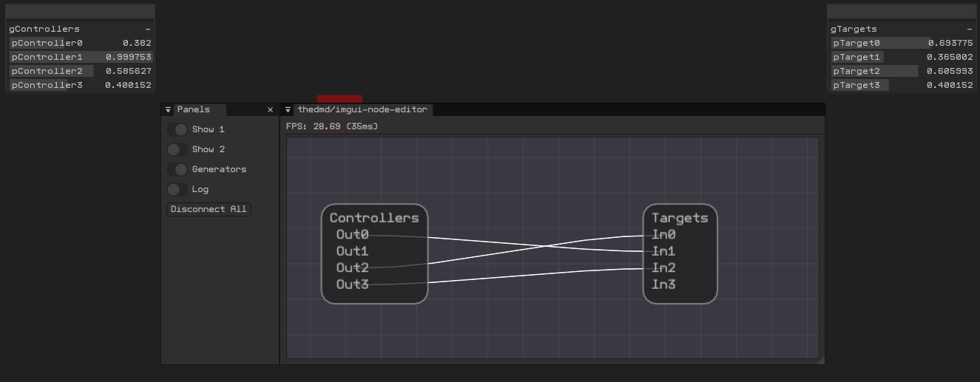This screenshot has height=382, width=980.
Task: Click the Disconnect All button
Action: pos(209,209)
